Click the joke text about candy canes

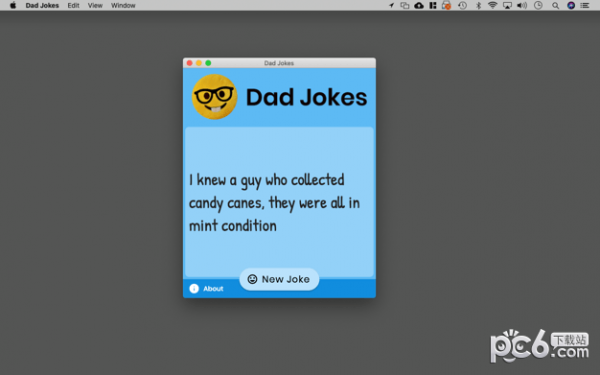[x=274, y=203]
